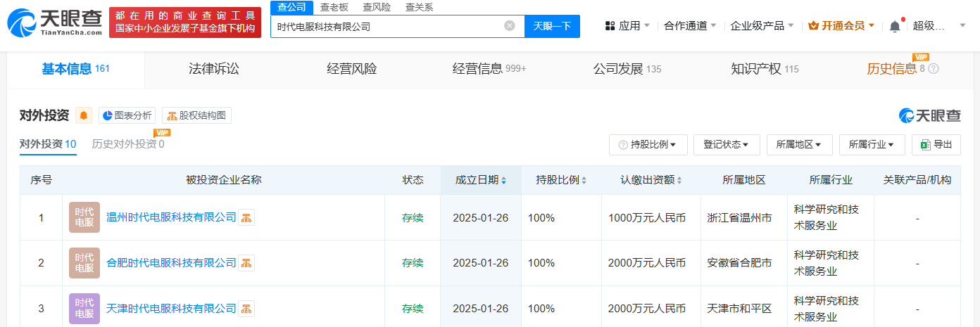Export the table with the 导出 button

pos(936,145)
